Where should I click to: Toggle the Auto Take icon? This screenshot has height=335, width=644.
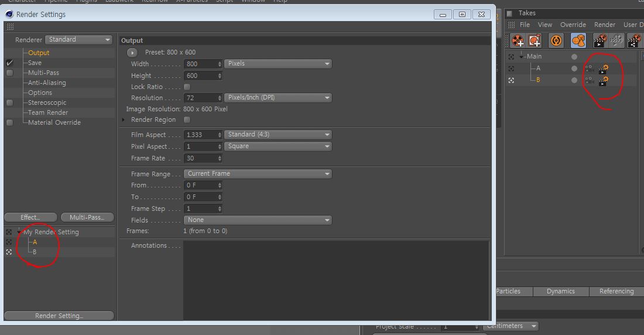556,40
